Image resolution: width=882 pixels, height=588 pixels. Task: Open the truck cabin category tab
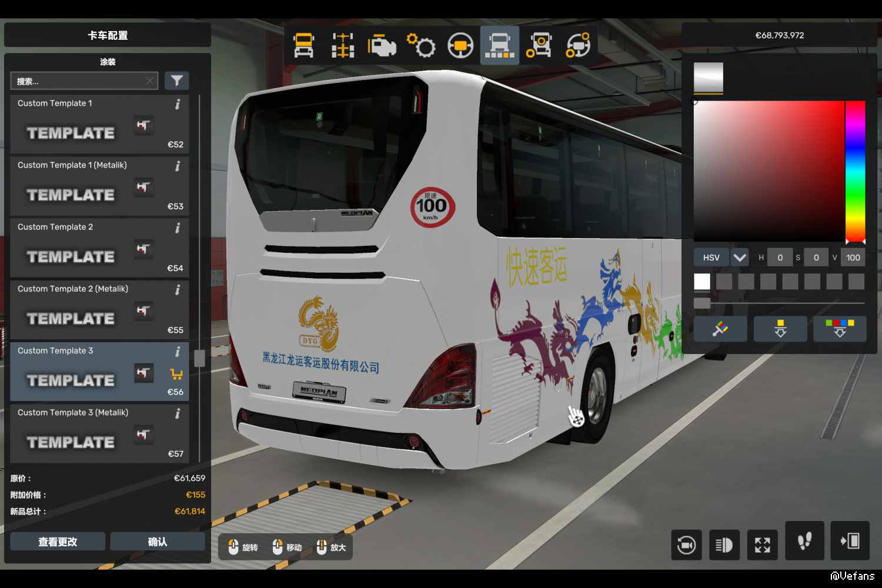point(303,45)
